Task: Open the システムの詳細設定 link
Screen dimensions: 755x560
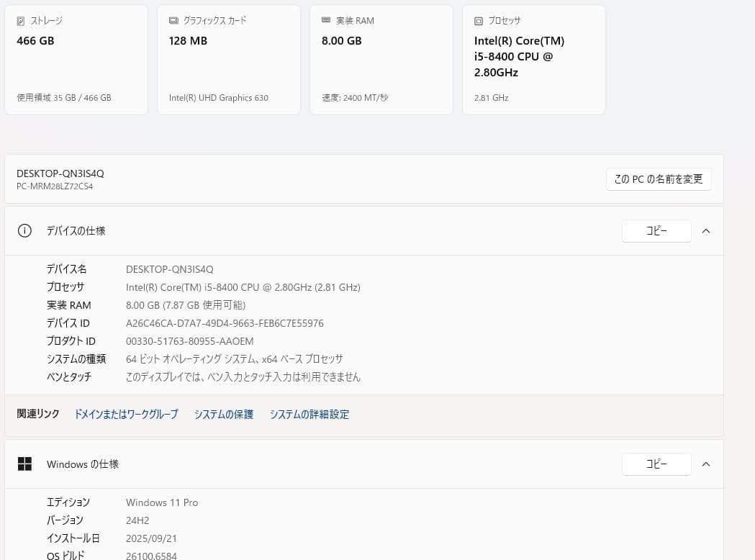Action: [309, 414]
